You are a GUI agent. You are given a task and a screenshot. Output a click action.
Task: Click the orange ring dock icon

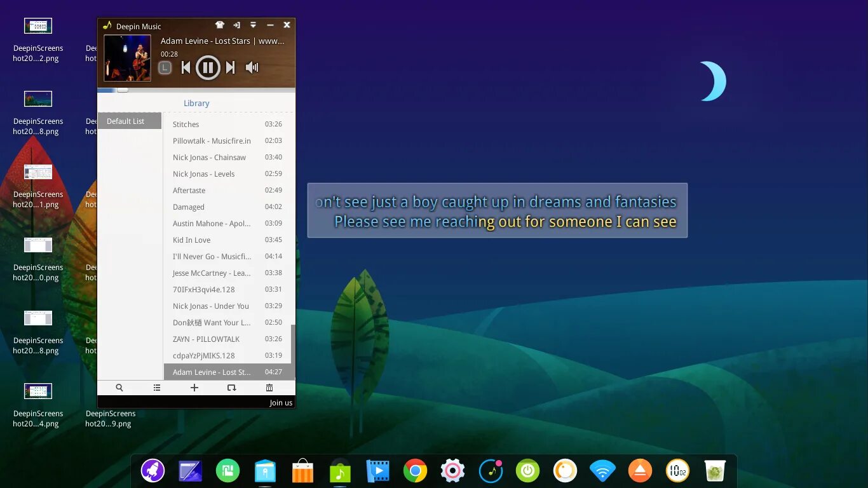click(x=565, y=471)
